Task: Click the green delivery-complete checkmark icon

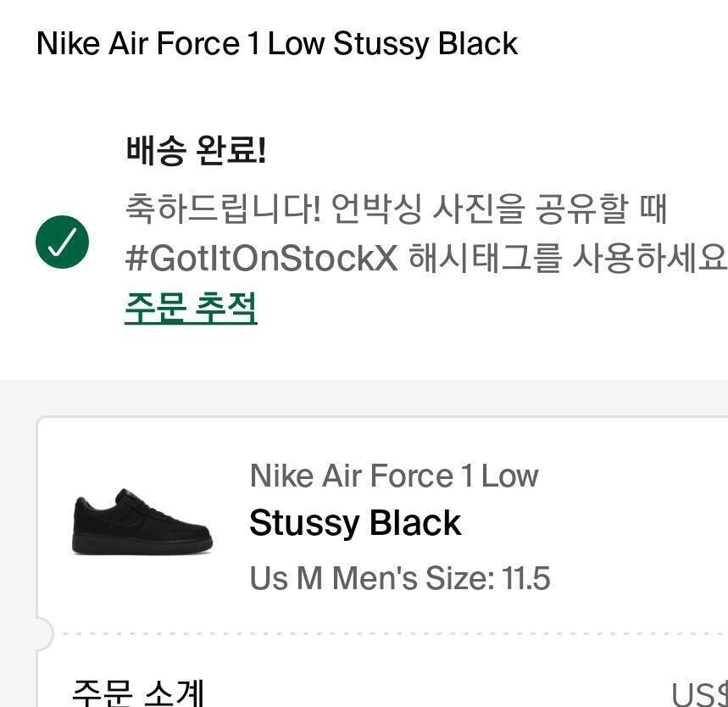Action: point(62,242)
